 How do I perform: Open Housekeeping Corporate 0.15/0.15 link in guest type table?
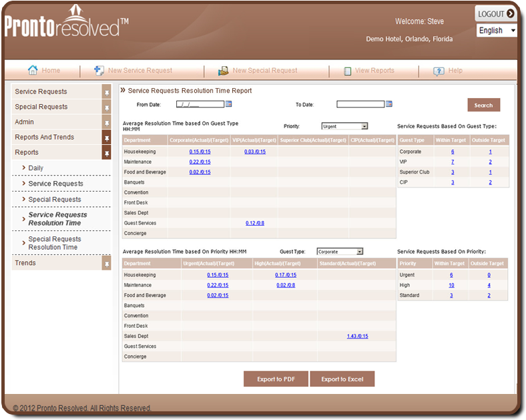(200, 152)
